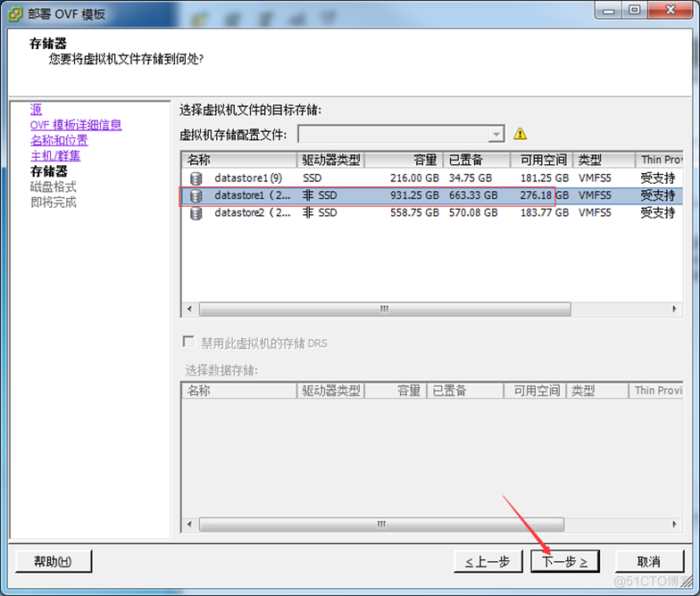Click lower table scroll right arrow

point(674,525)
